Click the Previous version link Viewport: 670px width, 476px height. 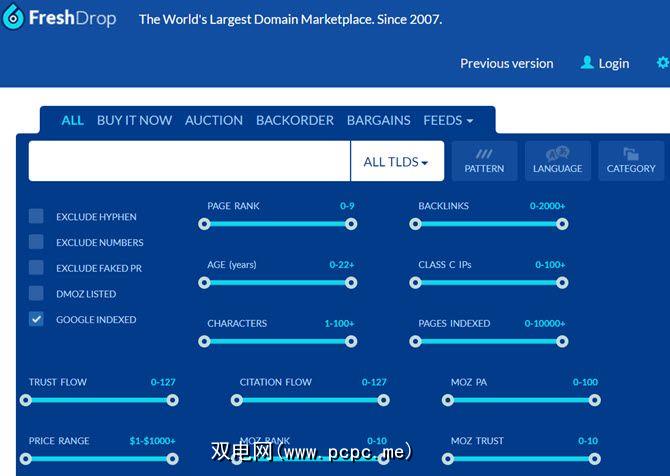(x=506, y=64)
